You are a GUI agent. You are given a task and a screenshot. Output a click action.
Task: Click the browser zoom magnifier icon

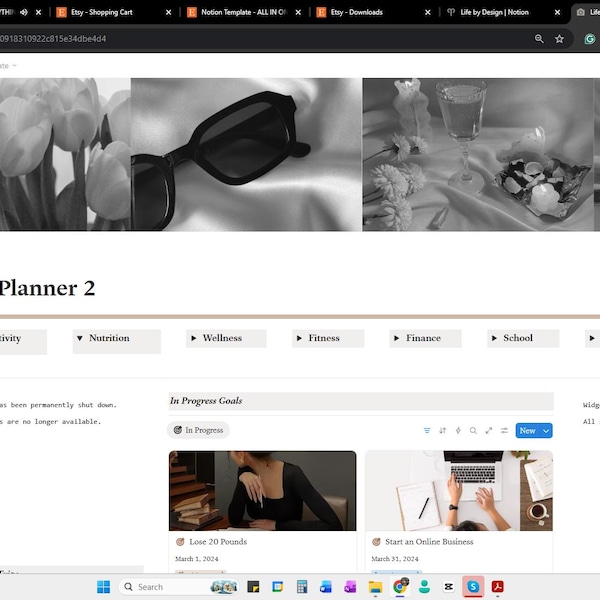tap(539, 39)
